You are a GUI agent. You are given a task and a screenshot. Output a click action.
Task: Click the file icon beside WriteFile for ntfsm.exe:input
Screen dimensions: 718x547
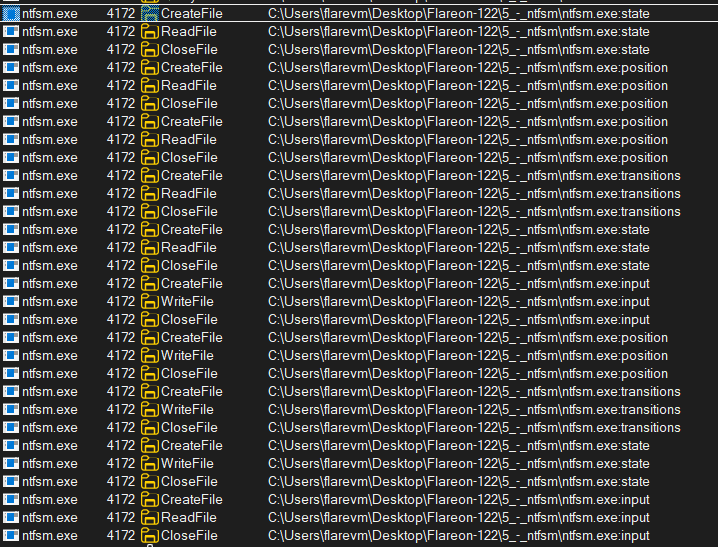(150, 302)
